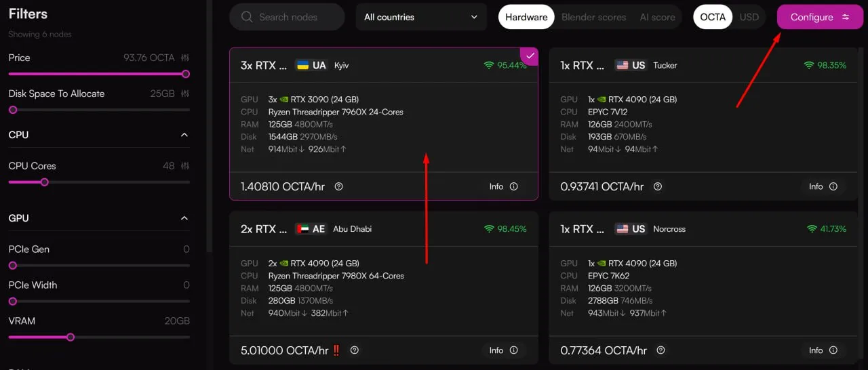
Task: Click 1544GB disk value
Action: 283,137
